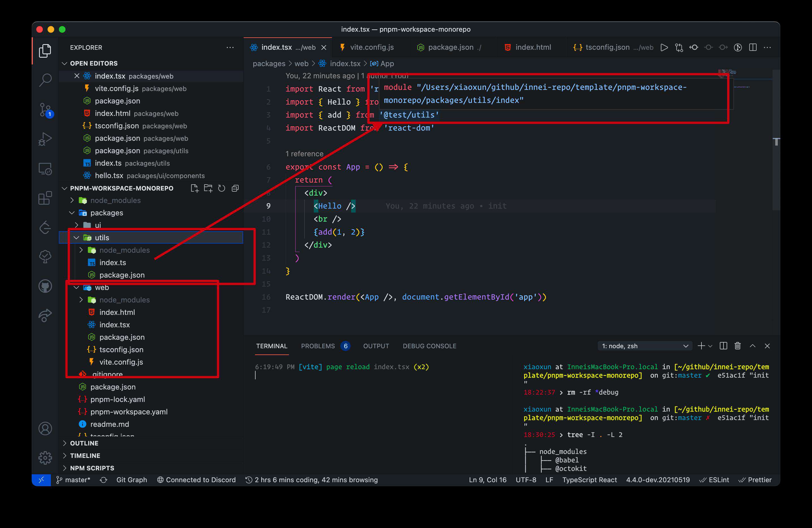Click the Kill Terminal trash icon

tap(738, 346)
